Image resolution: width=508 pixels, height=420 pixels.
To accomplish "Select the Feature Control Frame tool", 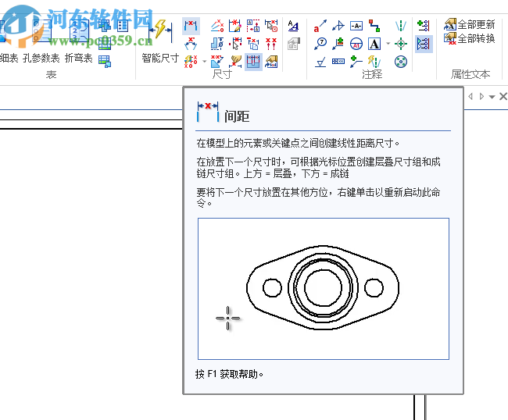I will point(338,61).
